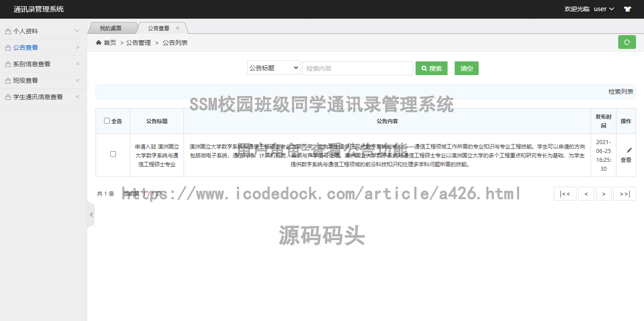Click the magnifier icon on 搜索 button
This screenshot has height=321, width=644.
(424, 68)
